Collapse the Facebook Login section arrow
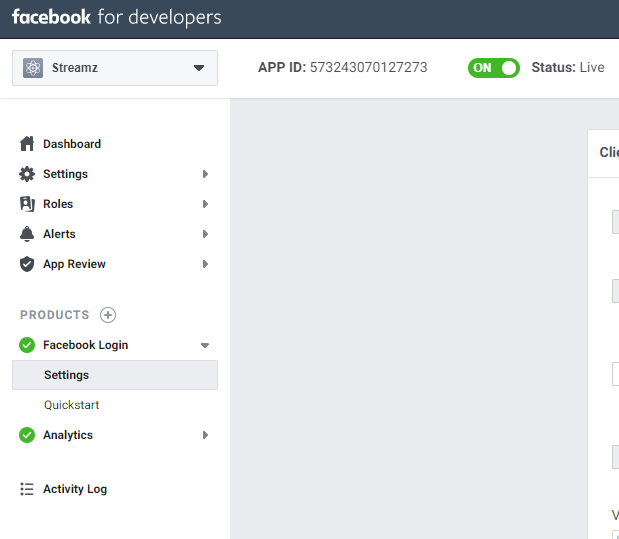The width and height of the screenshot is (619, 539). coord(205,345)
